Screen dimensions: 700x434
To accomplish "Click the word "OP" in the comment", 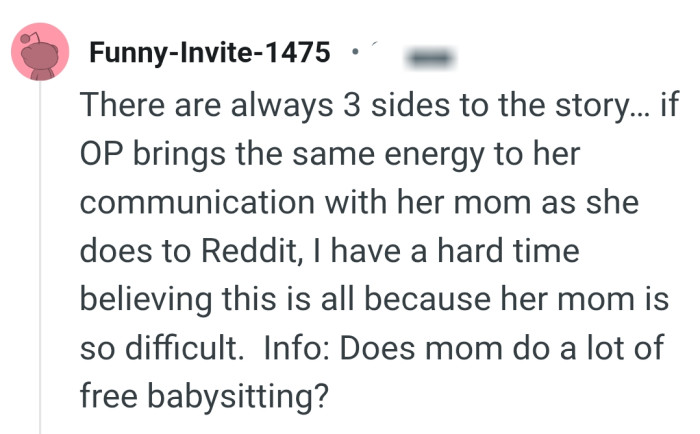I will (x=101, y=154).
